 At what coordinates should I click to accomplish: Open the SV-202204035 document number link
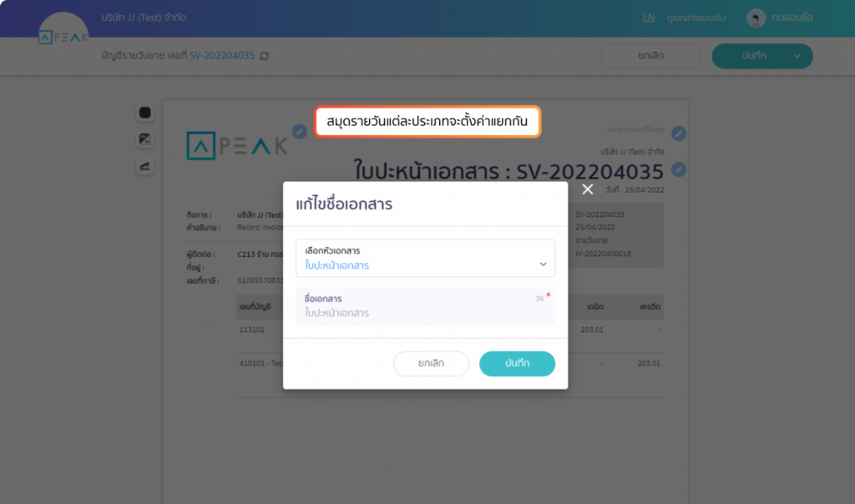[222, 56]
